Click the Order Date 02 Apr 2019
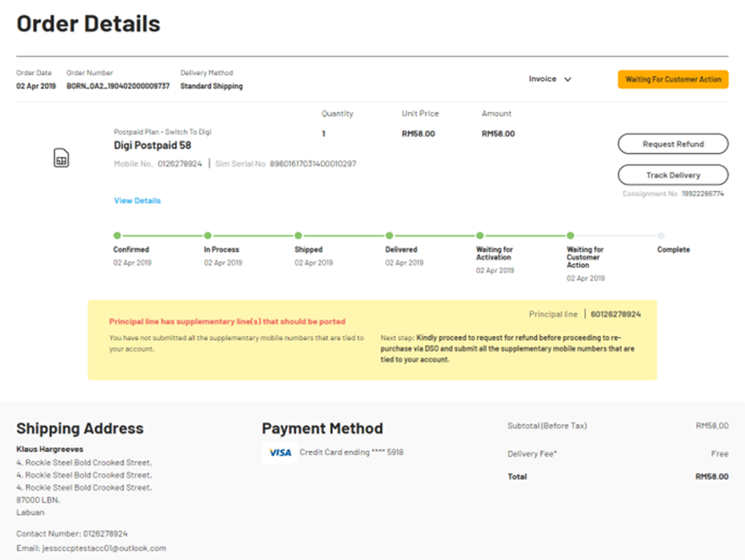 36,86
